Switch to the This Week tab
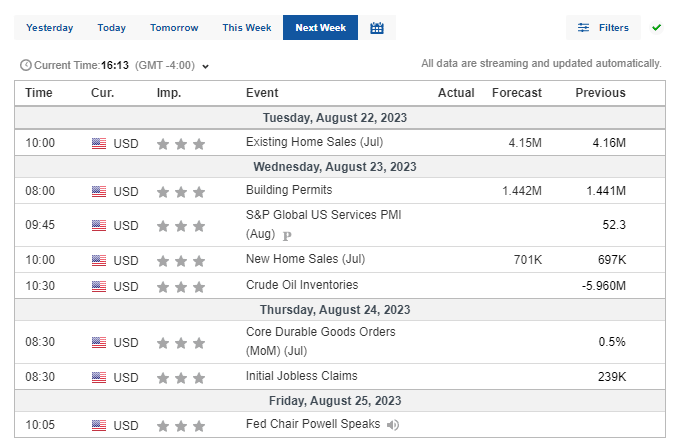 coord(247,28)
